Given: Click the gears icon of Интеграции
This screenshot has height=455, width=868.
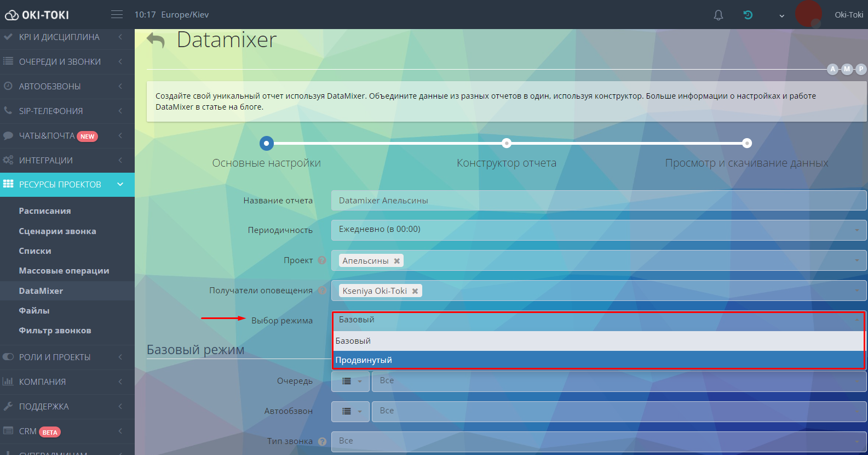Looking at the screenshot, I should pyautogui.click(x=8, y=160).
